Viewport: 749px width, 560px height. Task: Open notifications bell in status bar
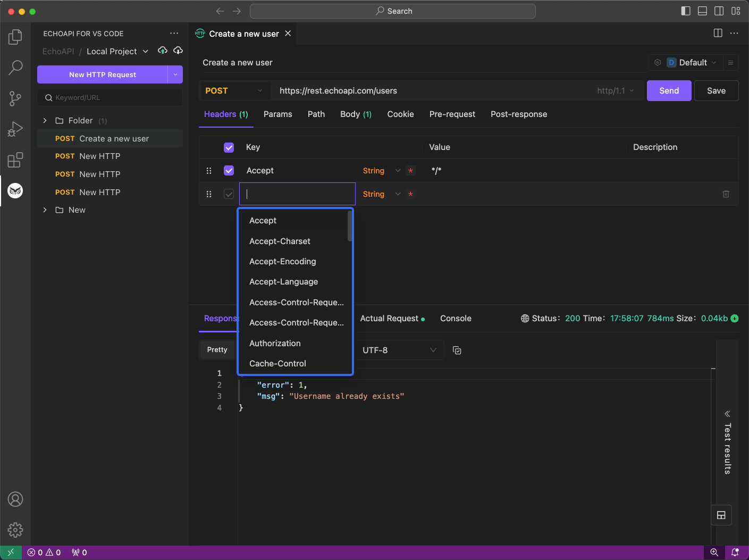[735, 552]
